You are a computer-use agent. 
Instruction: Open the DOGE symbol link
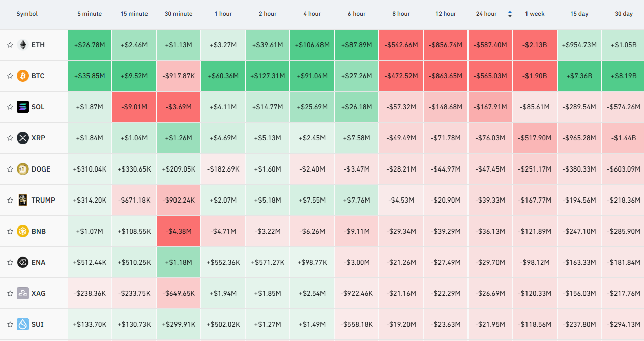(x=41, y=169)
